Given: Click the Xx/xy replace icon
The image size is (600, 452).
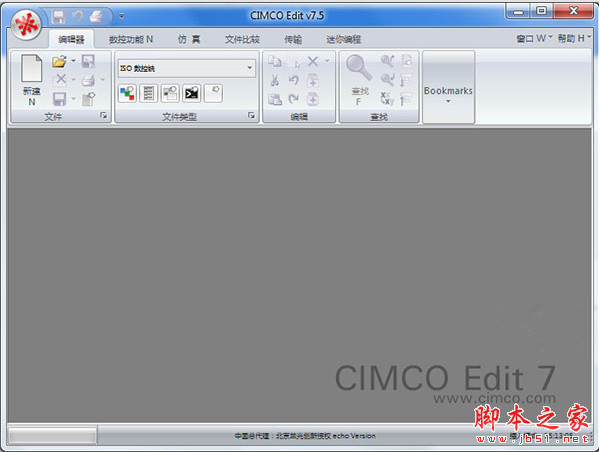Looking at the screenshot, I should [x=387, y=99].
